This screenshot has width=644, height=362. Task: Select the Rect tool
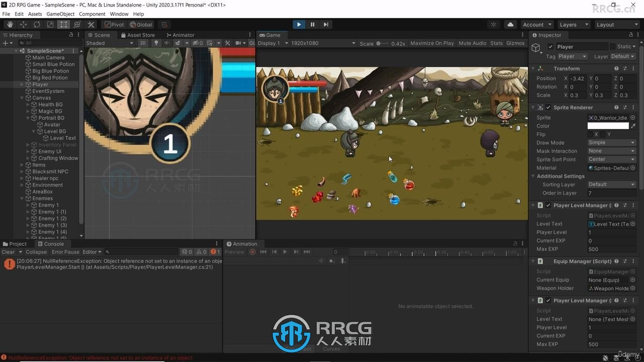(63, 24)
